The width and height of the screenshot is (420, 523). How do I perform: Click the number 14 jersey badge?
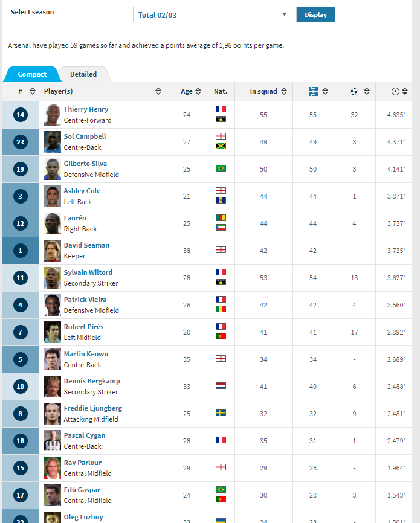coord(21,115)
